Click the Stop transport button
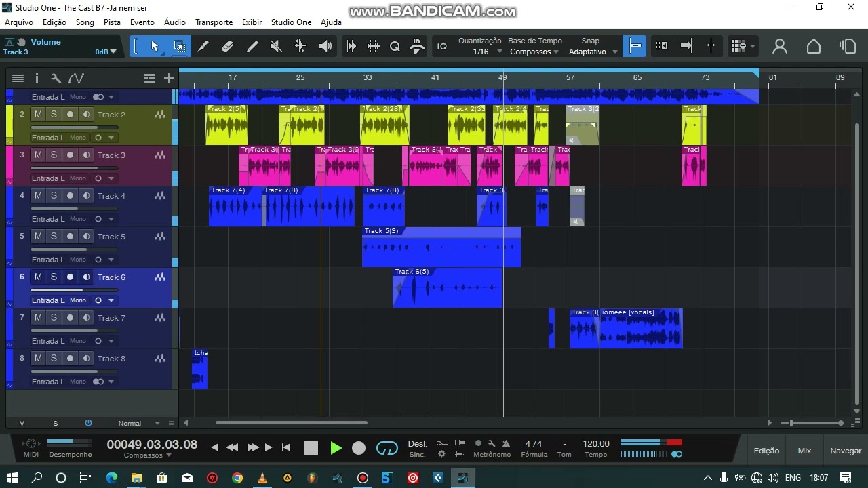The height and width of the screenshot is (488, 868). (311, 448)
